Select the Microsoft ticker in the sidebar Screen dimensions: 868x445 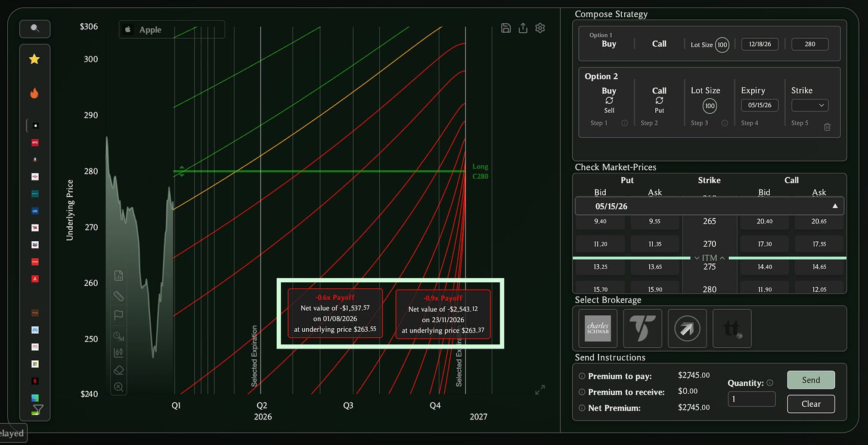[x=36, y=363]
